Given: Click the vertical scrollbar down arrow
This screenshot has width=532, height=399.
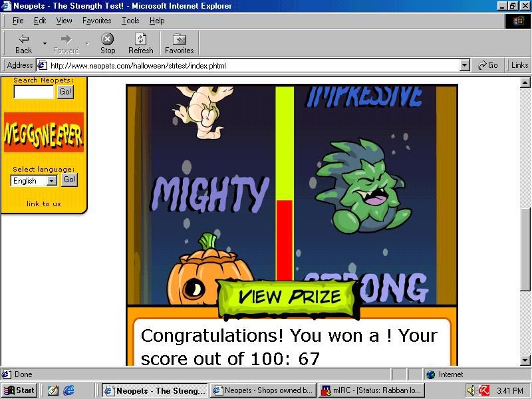Looking at the screenshot, I should click(x=525, y=360).
